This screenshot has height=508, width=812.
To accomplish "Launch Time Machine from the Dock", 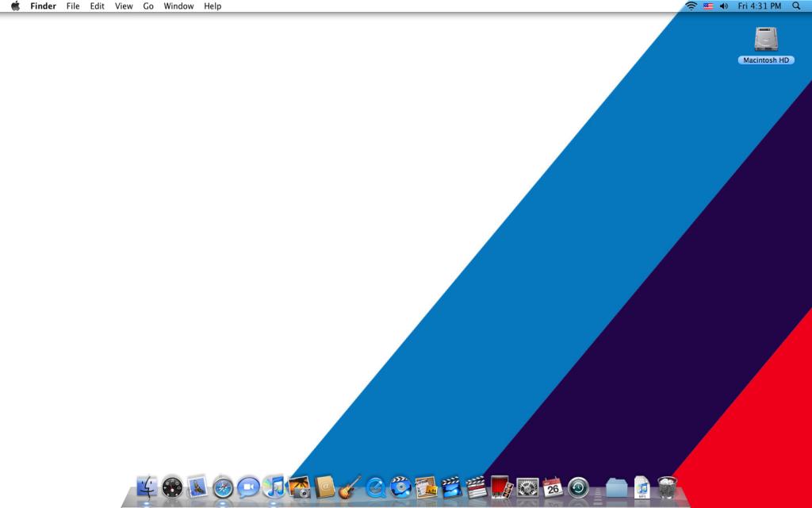I will 578,487.
